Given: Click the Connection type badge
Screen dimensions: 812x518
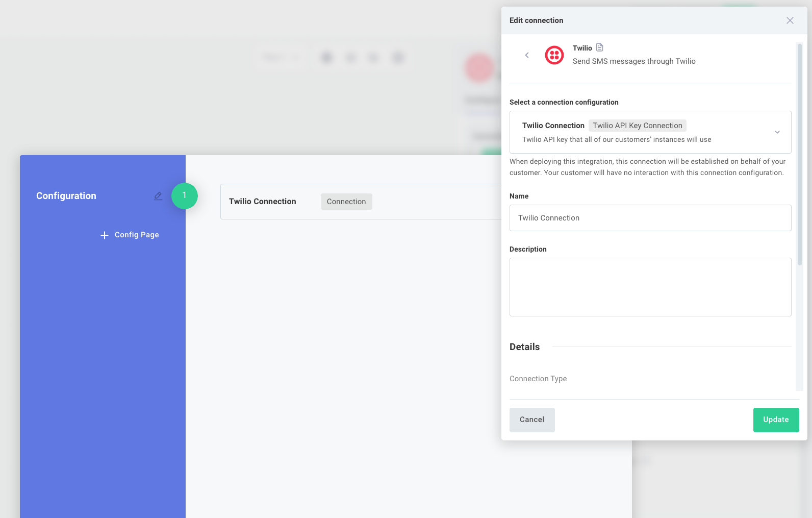Looking at the screenshot, I should click(x=346, y=202).
